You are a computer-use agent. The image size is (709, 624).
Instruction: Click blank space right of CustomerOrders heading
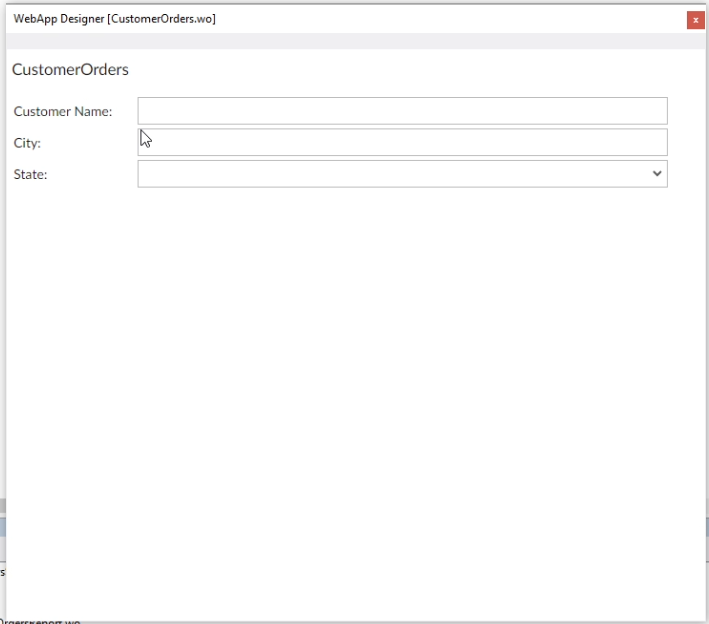[400, 70]
